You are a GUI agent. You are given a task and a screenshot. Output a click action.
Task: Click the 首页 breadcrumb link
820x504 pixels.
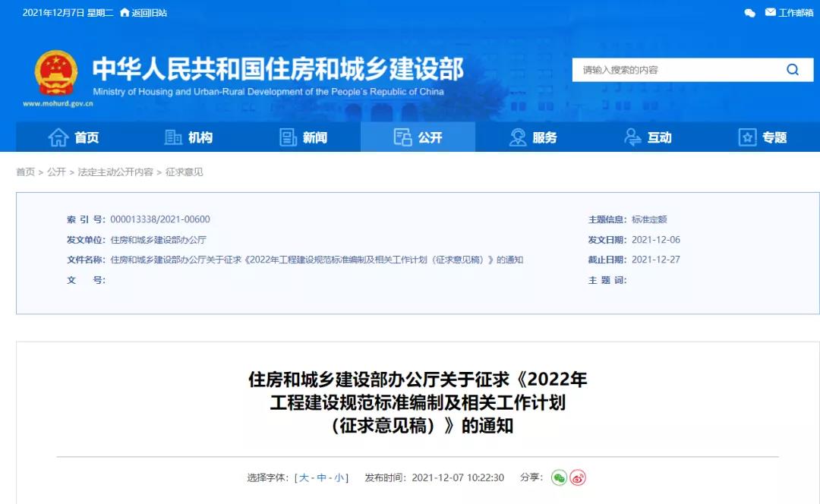pos(25,172)
